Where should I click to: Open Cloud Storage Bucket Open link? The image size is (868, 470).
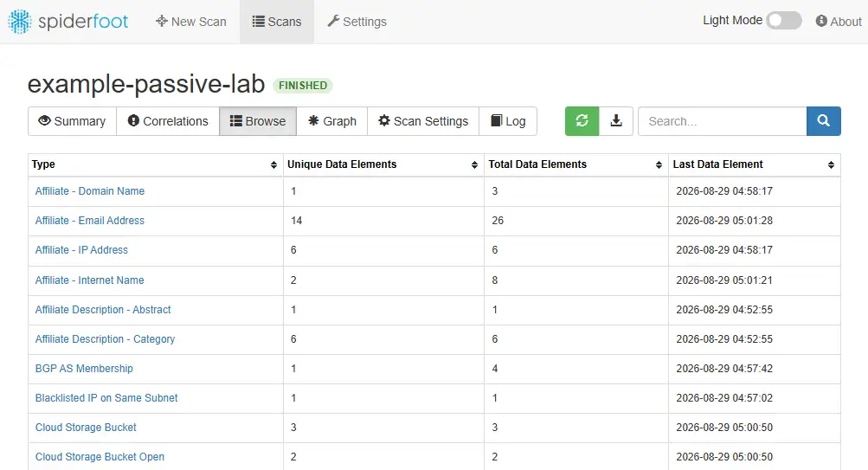pos(100,457)
